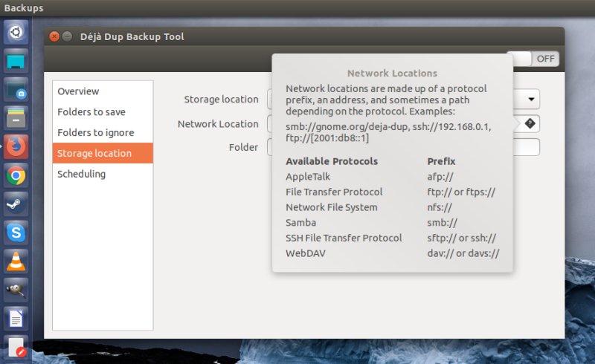
Task: Open Steam from the dock
Action: point(16,204)
